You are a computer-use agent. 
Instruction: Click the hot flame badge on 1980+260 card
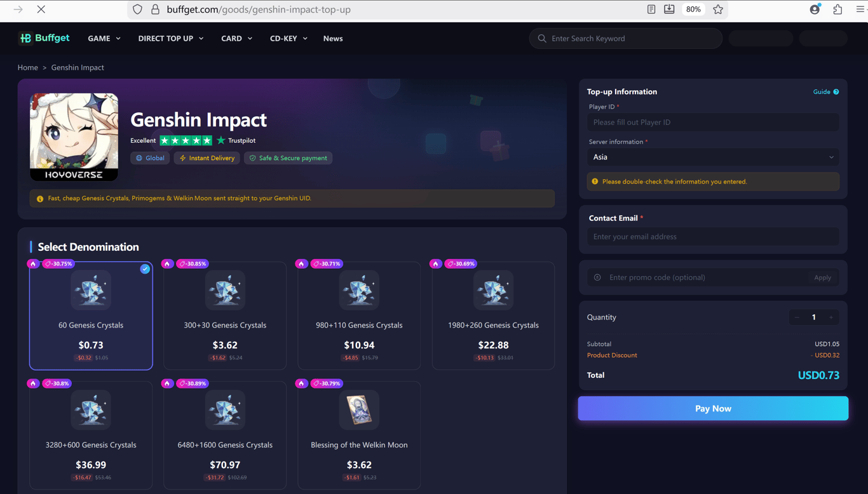[436, 264]
